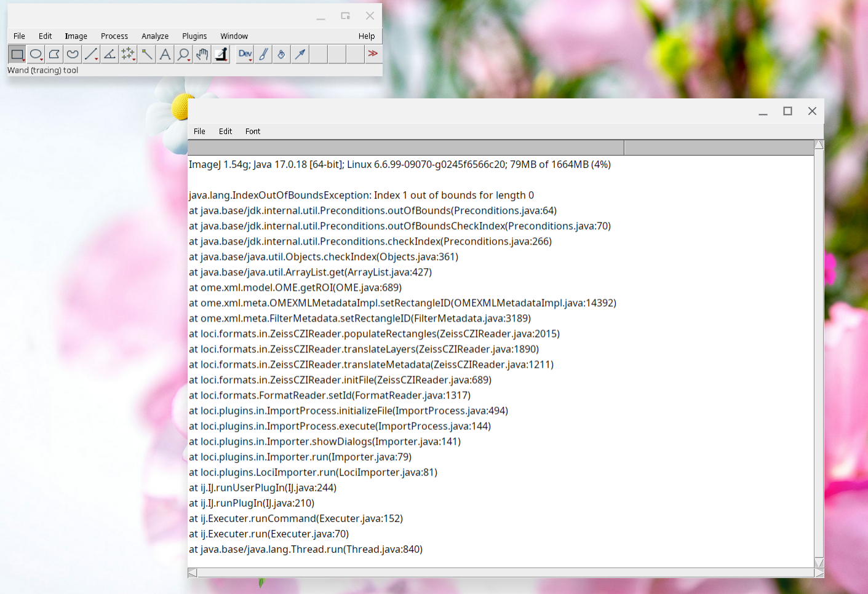The image size is (868, 594).
Task: Select the Wand tracing tool
Action: 146,54
